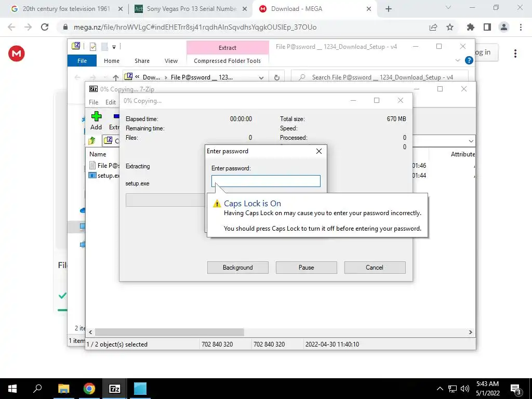Screen dimensions: 532x399
Task: Switch to the 20th century fox tab
Action: click(x=66, y=9)
